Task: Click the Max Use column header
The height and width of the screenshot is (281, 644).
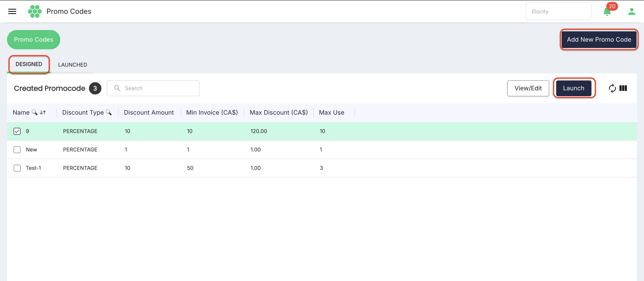Action: click(x=331, y=113)
